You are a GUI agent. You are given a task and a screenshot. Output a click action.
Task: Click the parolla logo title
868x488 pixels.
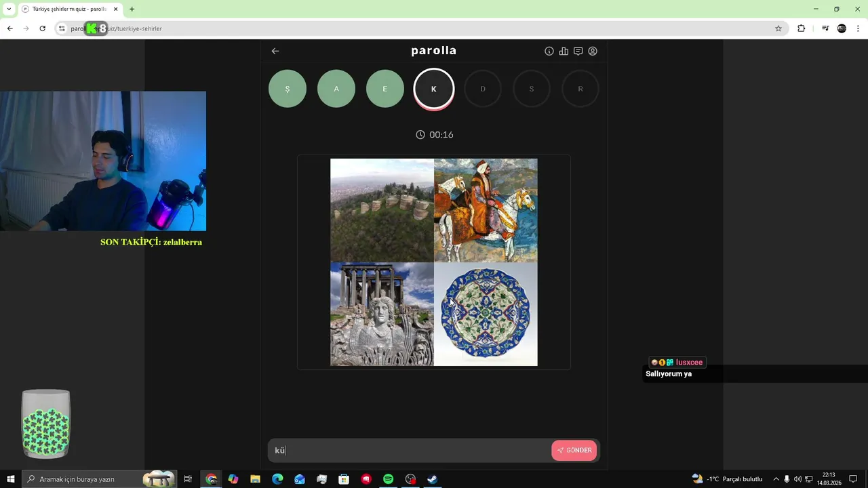click(x=434, y=51)
